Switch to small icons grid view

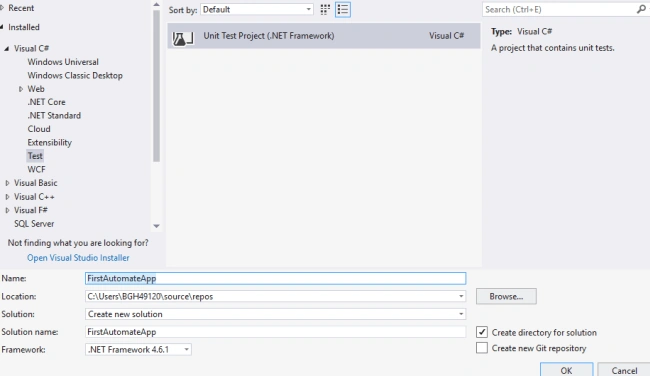coord(325,10)
